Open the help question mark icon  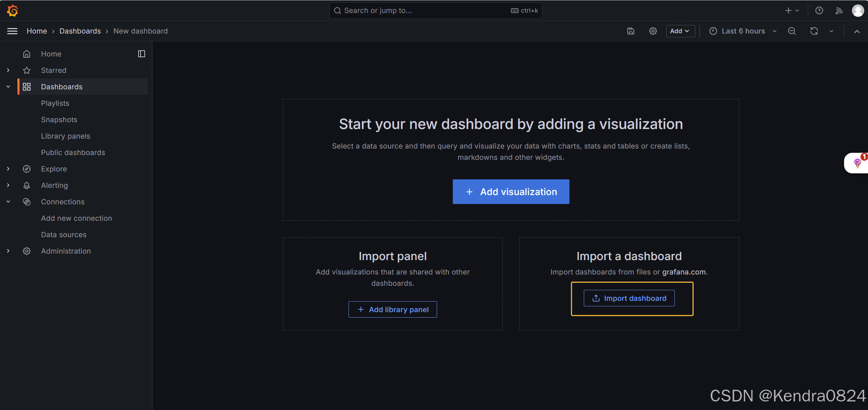[819, 11]
